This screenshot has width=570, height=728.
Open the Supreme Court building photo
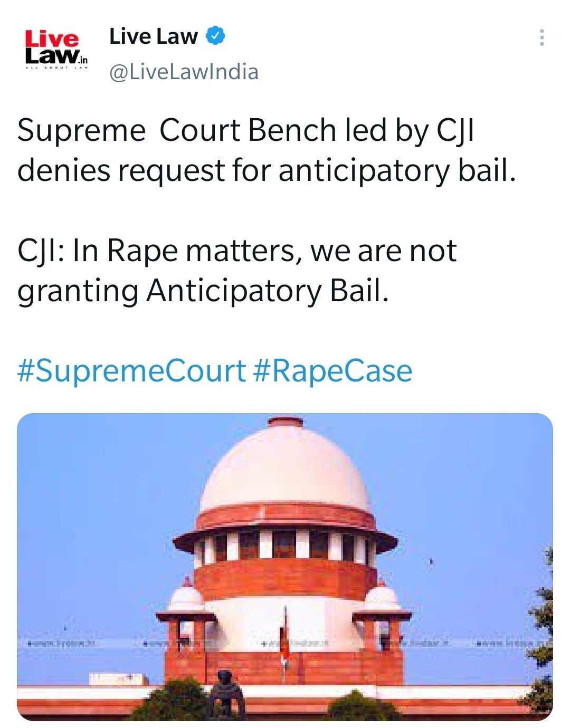pyautogui.click(x=285, y=567)
